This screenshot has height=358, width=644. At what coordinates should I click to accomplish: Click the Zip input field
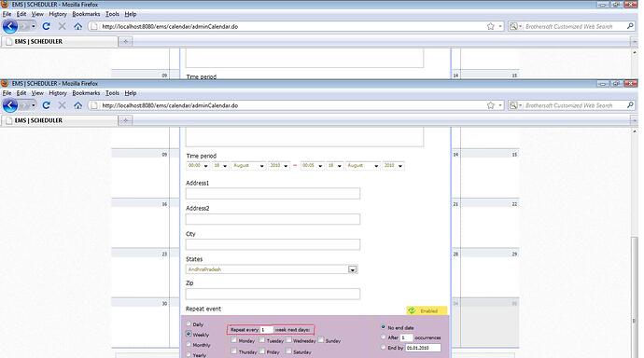pos(273,294)
